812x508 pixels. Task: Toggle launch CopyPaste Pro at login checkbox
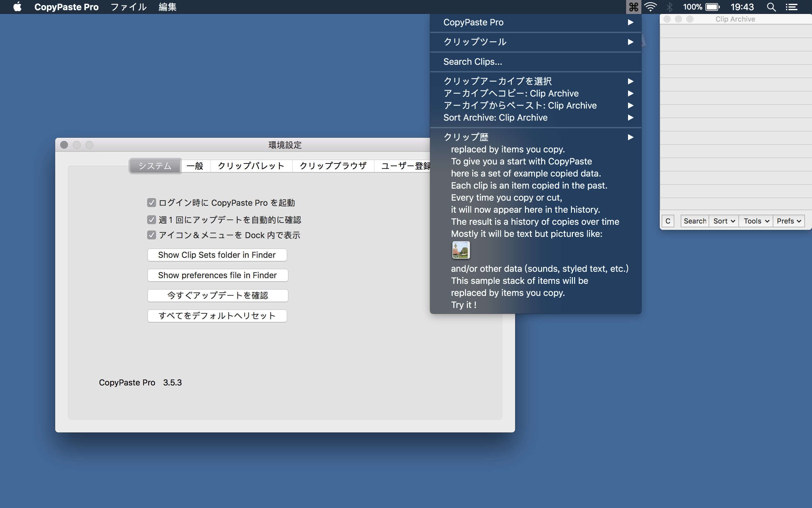151,203
